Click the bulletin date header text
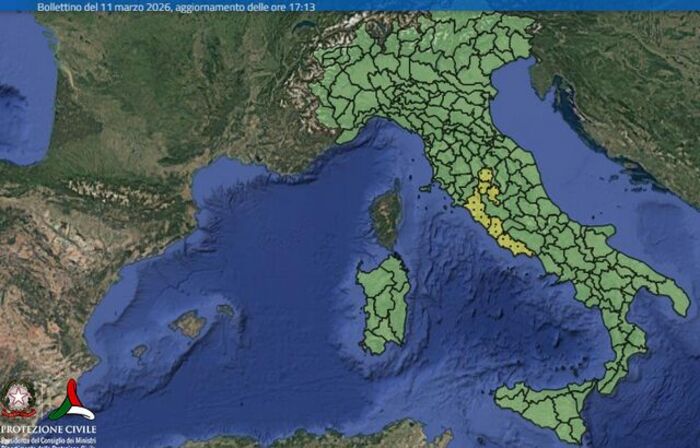The image size is (700, 448). (173, 6)
